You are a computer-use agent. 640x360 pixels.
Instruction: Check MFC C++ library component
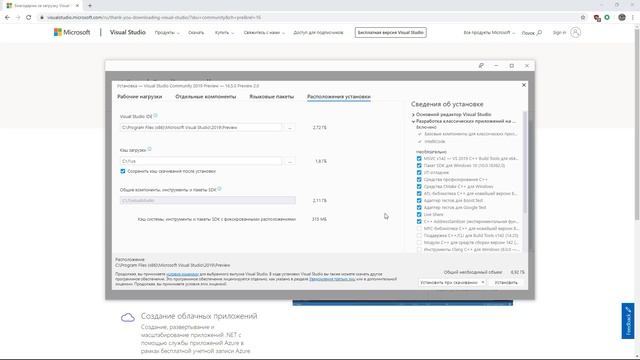coord(419,229)
